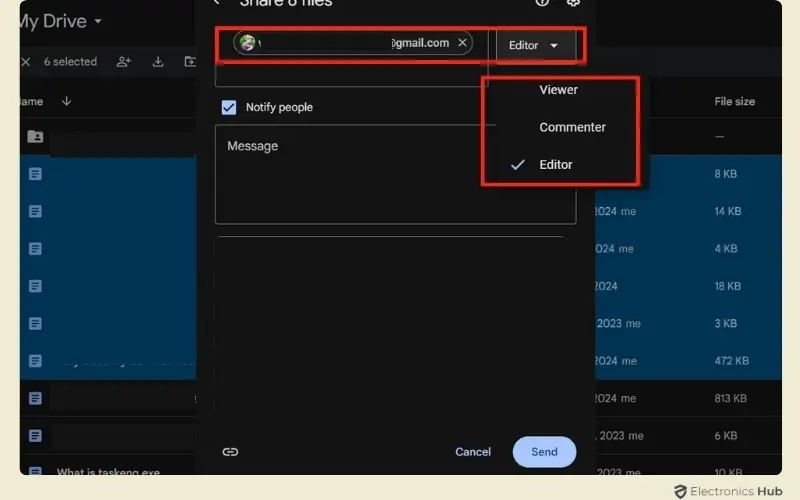Remove the gmail.com recipient chip
This screenshot has height=500, width=800.
coord(462,43)
